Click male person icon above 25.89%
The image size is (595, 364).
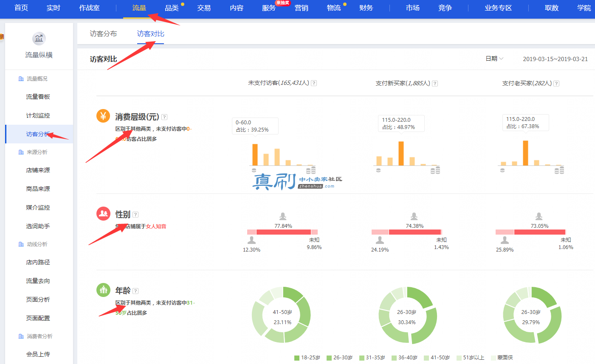click(x=505, y=241)
